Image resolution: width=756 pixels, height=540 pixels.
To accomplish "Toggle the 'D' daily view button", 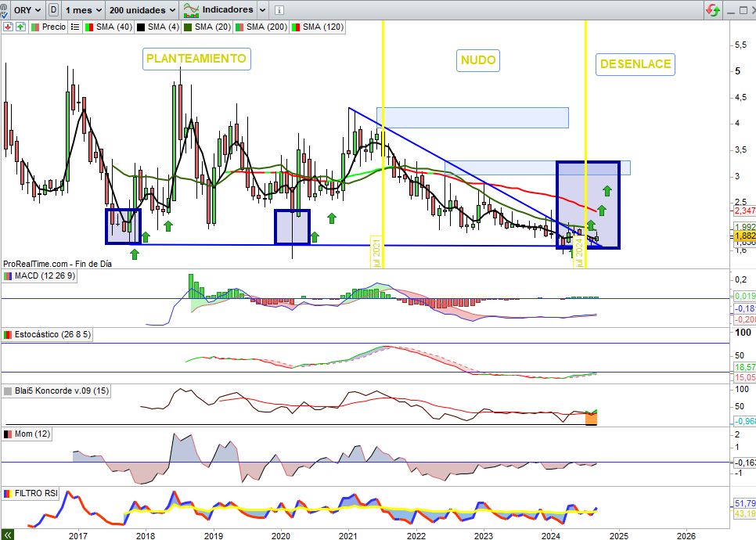I will pos(53,9).
